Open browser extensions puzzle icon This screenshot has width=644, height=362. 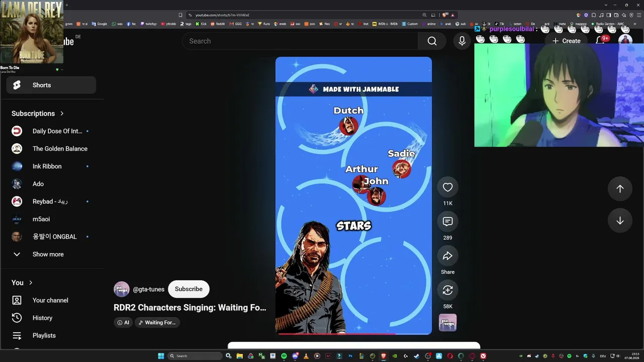click(593, 15)
